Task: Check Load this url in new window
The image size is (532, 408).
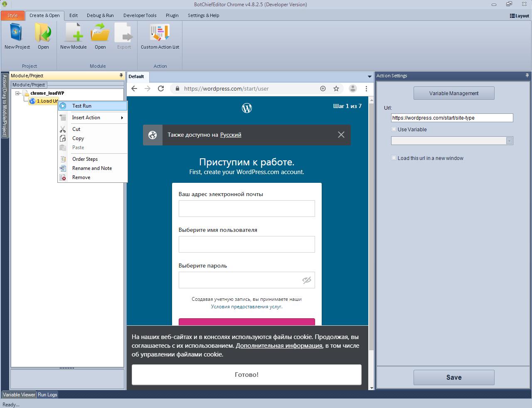Action: (x=394, y=158)
